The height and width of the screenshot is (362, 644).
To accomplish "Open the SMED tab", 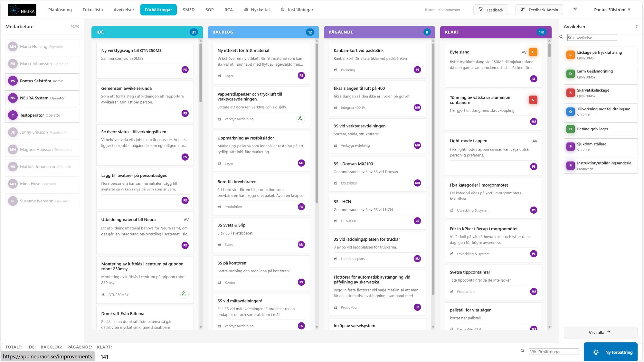I will 189,10.
